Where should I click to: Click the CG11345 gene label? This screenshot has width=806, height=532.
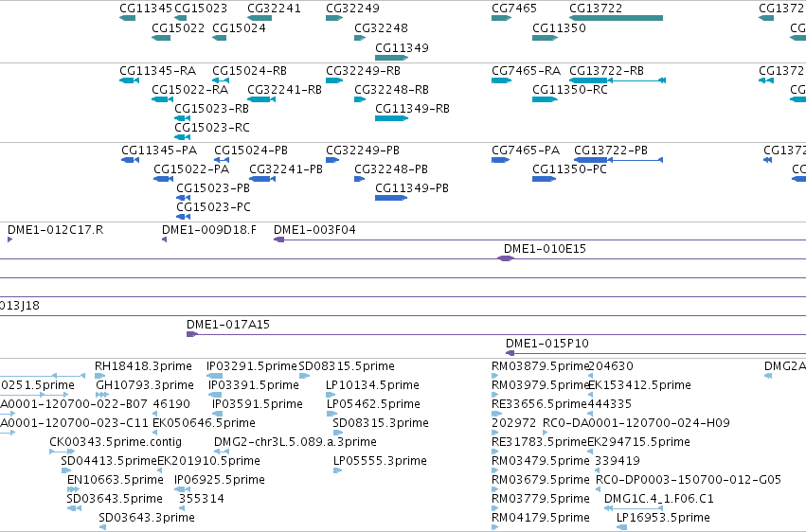146,9
